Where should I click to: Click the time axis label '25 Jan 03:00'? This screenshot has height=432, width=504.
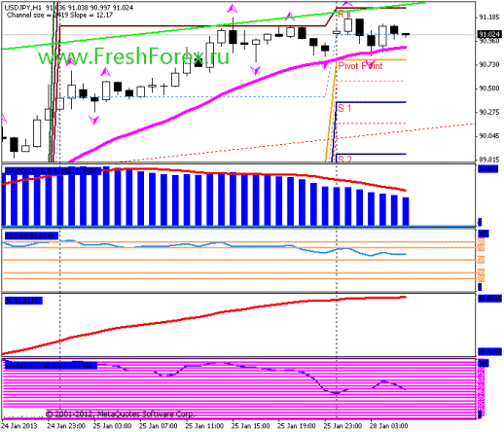112,426
